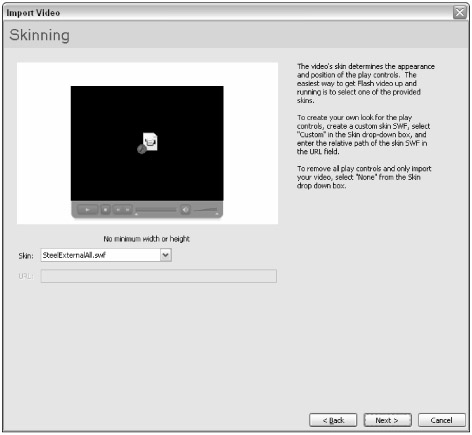472x435 pixels.
Task: Click the disabled URL input field
Action: click(x=159, y=276)
